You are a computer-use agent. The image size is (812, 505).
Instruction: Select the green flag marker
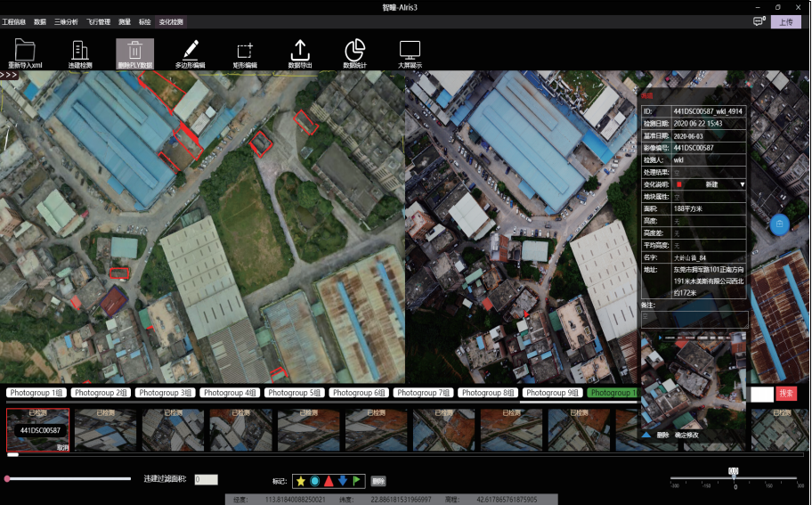point(356,481)
